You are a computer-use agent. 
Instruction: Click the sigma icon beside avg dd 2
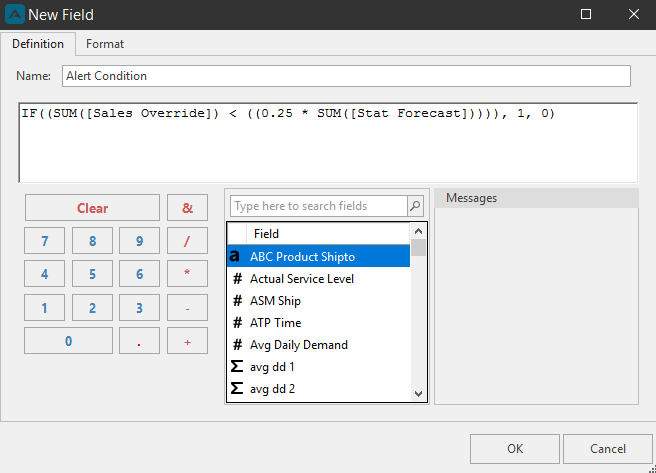tap(237, 389)
